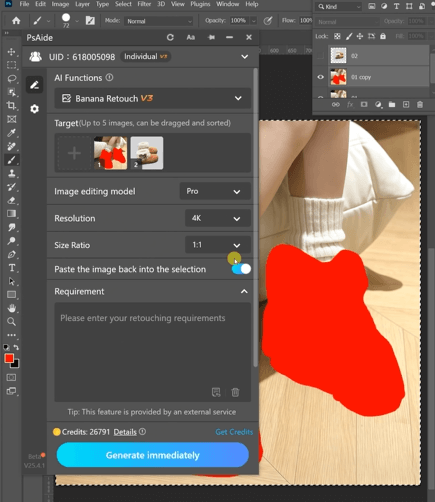Image resolution: width=435 pixels, height=502 pixels.
Task: Create new group folder in Layers panel
Action: coord(392,105)
